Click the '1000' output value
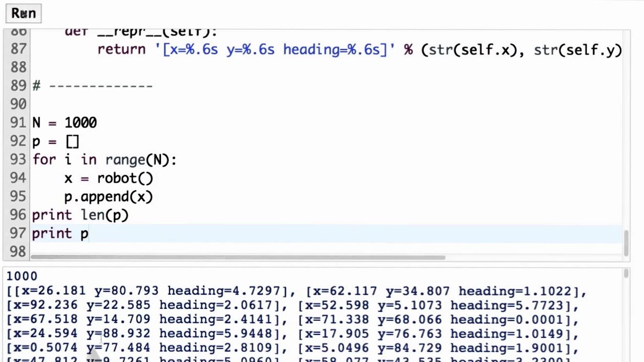644x362 pixels. click(22, 276)
